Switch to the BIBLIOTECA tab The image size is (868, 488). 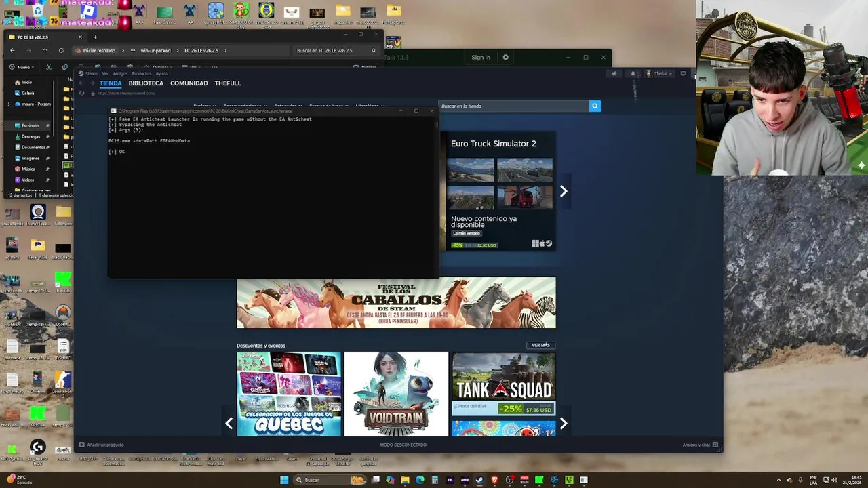tap(146, 83)
